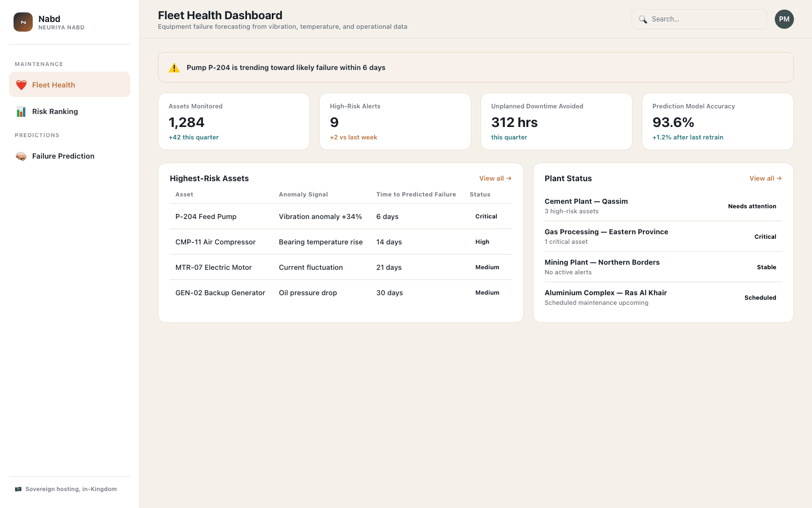Click the 'Needs attention' status badge

pos(752,206)
